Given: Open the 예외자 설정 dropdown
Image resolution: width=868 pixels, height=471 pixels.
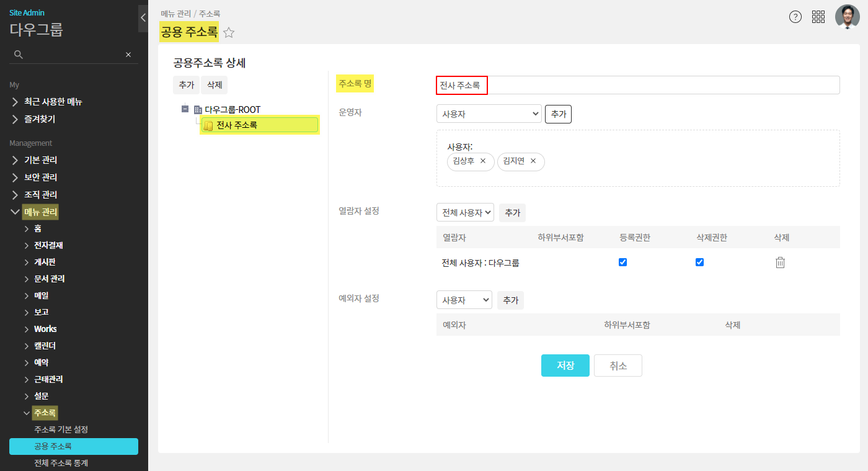Looking at the screenshot, I should [x=464, y=300].
